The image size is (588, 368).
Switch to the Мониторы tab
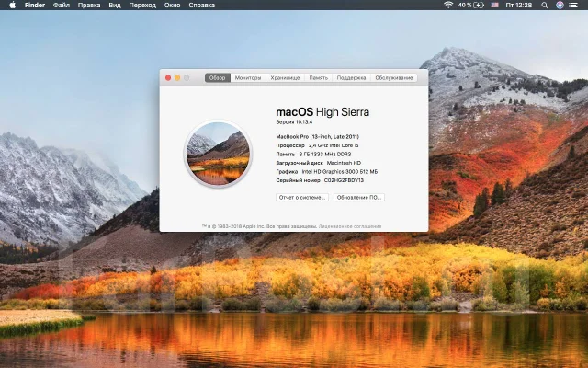pyautogui.click(x=248, y=77)
